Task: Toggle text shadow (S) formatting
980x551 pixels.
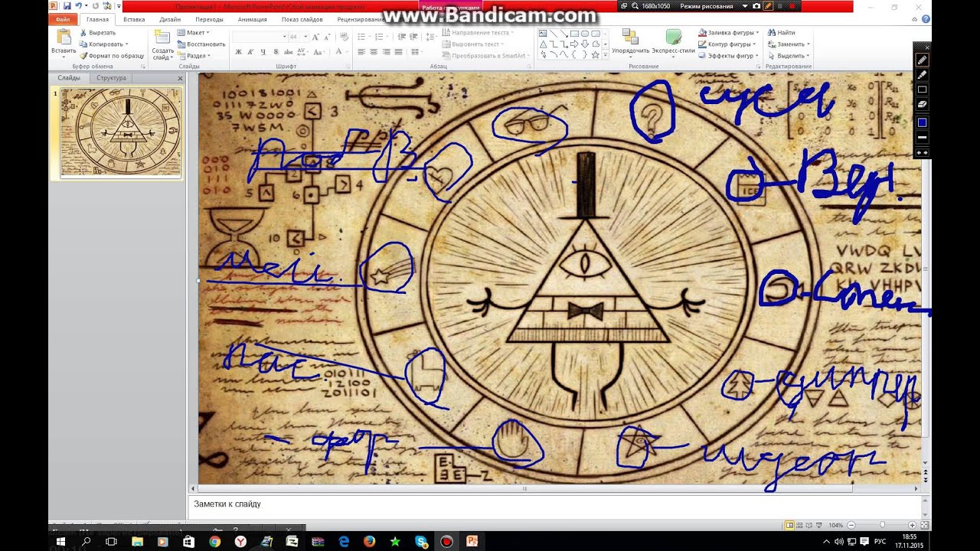Action: click(276, 52)
